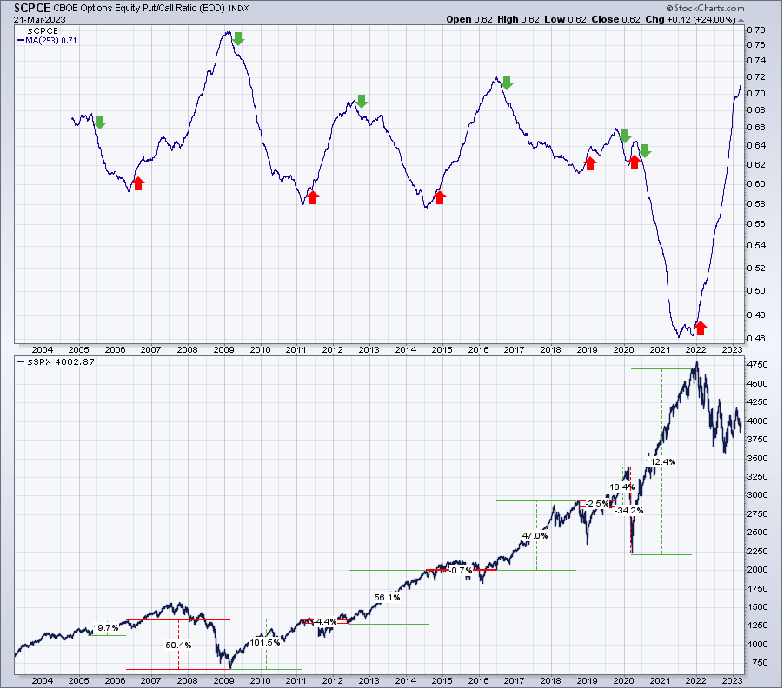Click the 101.5% gain label

pyautogui.click(x=264, y=643)
